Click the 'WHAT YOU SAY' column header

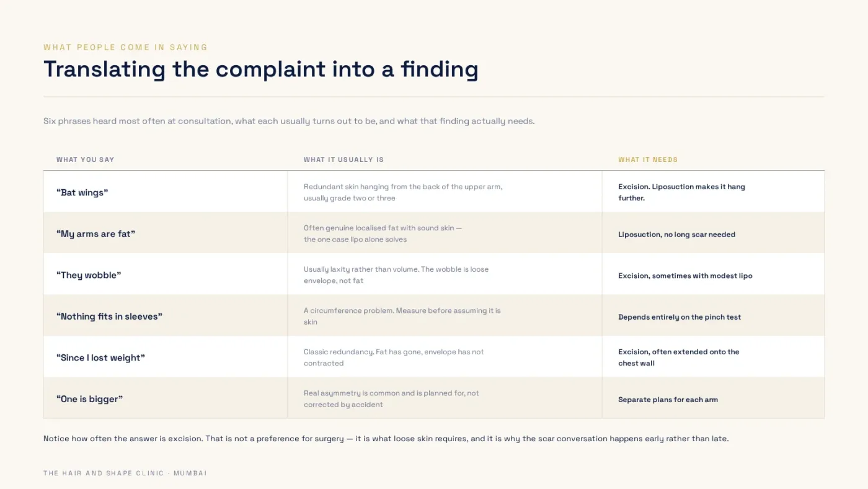coord(86,159)
